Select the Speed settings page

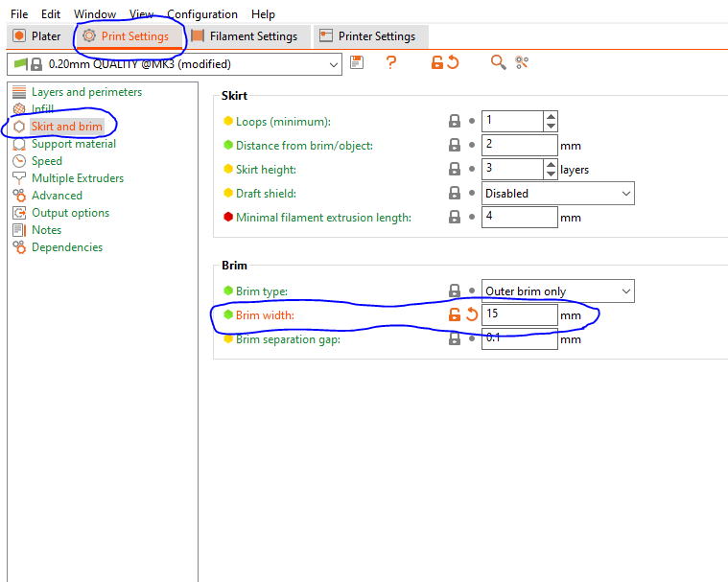(46, 161)
